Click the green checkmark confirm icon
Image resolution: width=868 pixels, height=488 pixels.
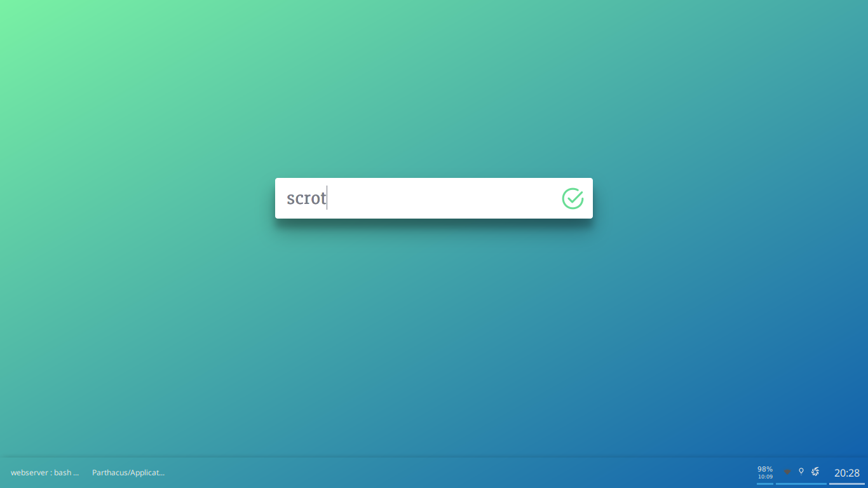click(x=573, y=198)
